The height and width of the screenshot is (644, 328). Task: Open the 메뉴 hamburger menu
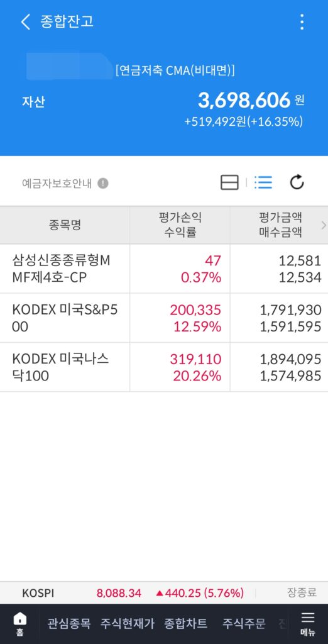pyautogui.click(x=307, y=624)
